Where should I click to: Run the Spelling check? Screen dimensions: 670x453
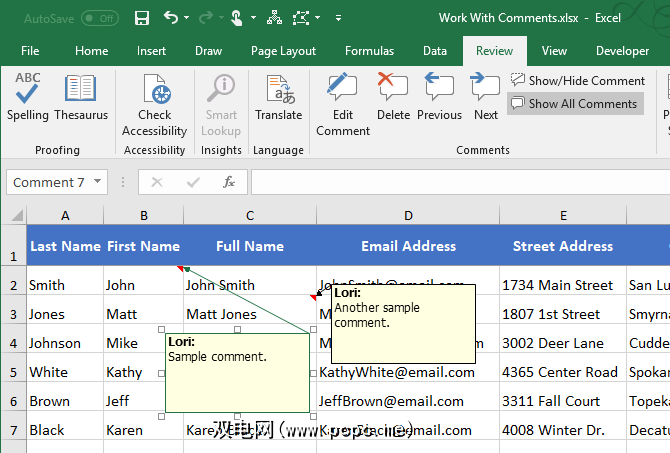(x=27, y=99)
